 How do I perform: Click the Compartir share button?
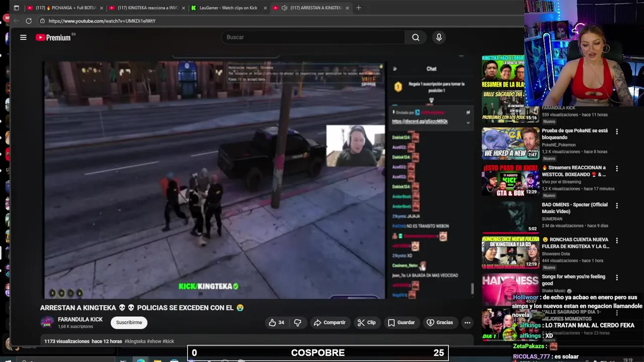click(330, 323)
